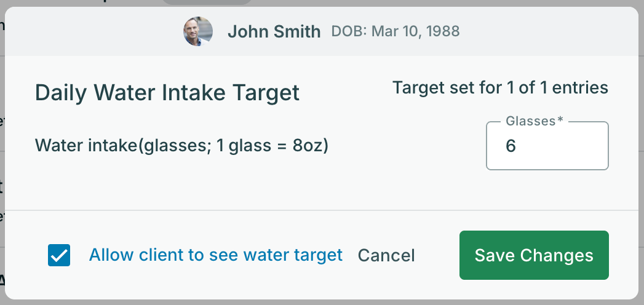The width and height of the screenshot is (644, 305).
Task: Disable client visibility of water target
Action: (59, 255)
